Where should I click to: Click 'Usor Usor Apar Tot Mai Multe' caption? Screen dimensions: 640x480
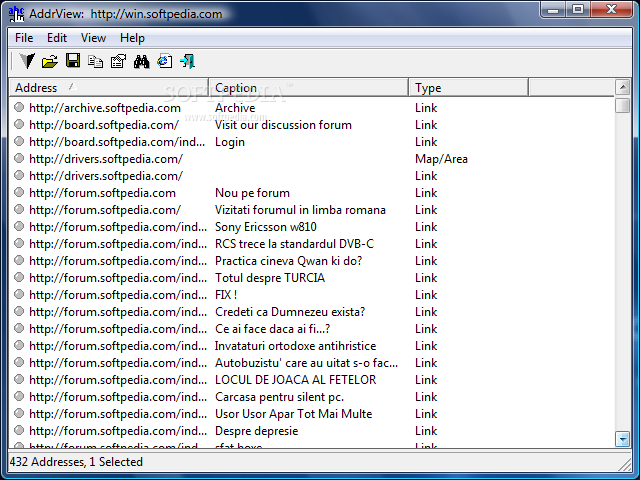pos(293,414)
